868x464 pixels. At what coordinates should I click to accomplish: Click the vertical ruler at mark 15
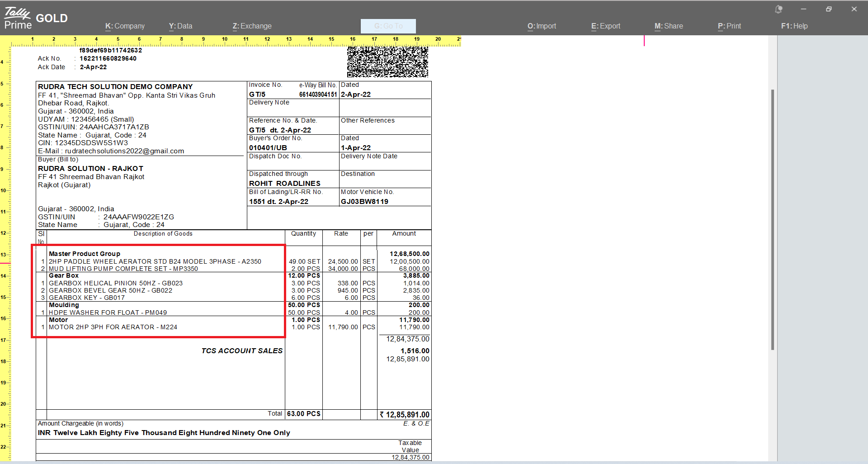(4, 297)
